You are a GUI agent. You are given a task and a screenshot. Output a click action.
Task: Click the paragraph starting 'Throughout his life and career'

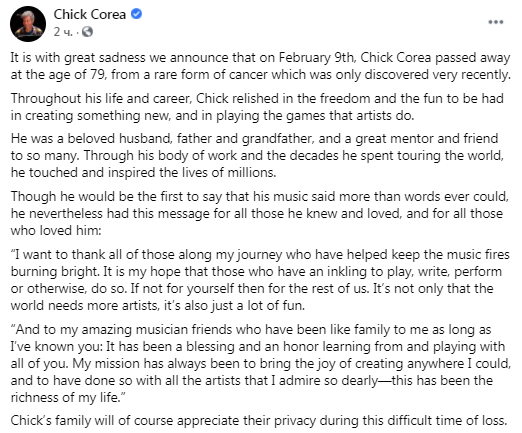[257, 107]
